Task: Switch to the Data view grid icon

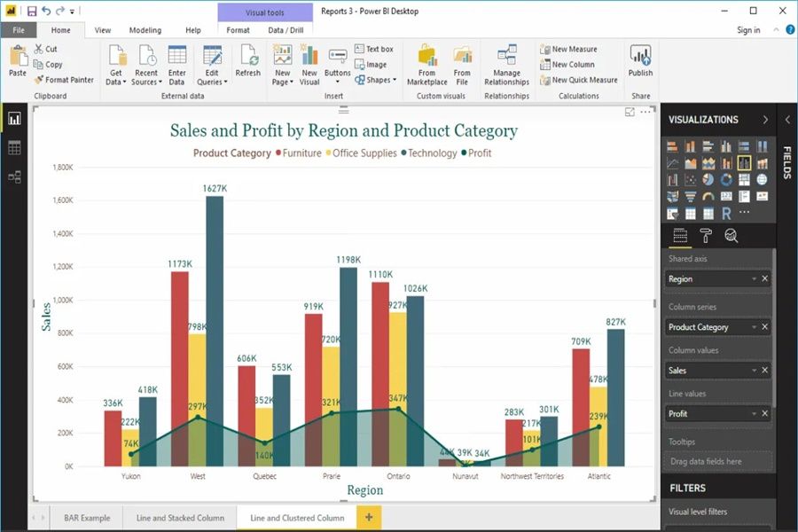Action: pyautogui.click(x=14, y=148)
